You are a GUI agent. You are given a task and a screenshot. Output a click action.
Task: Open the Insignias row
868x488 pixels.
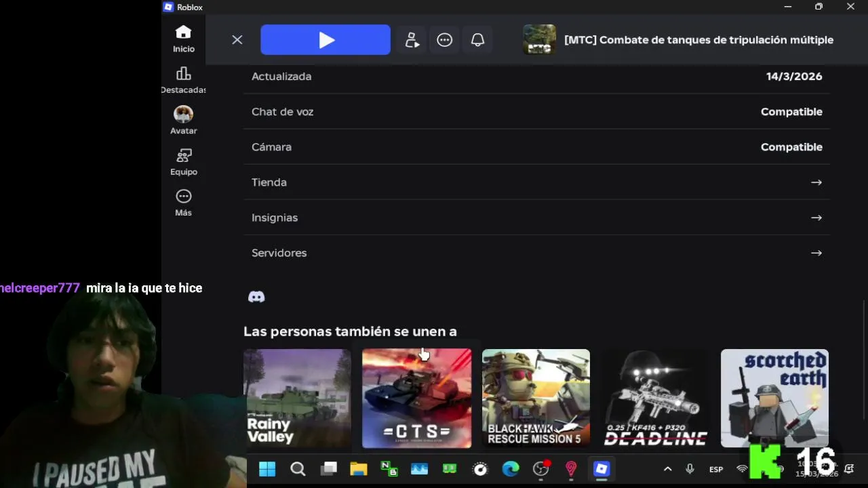pos(536,218)
